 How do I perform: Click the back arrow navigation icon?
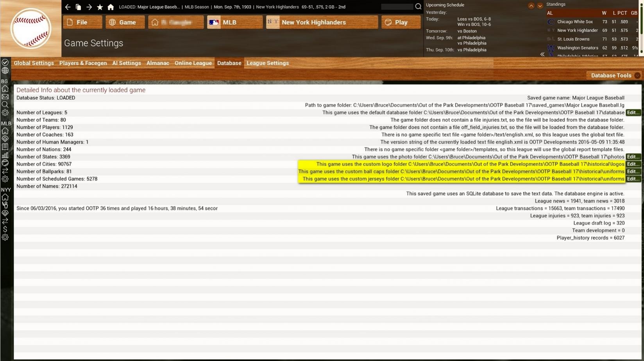tap(68, 7)
